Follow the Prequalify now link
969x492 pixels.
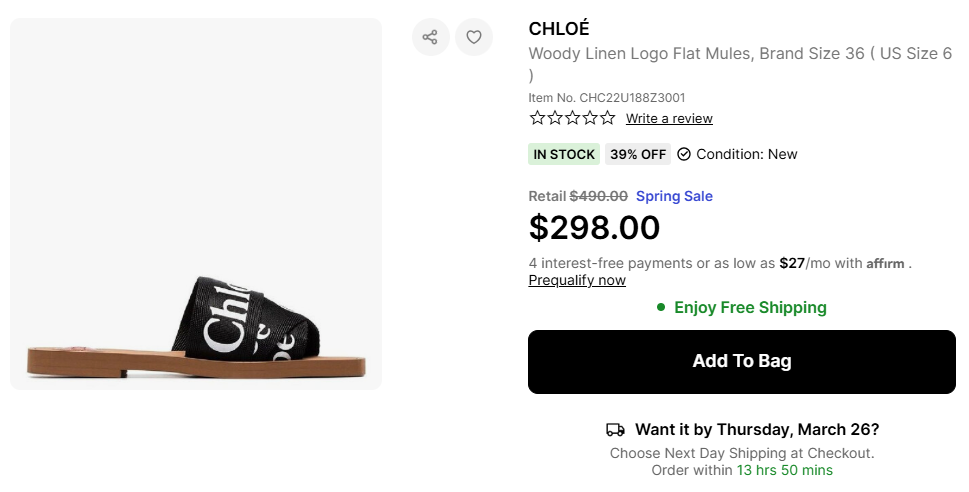[577, 280]
